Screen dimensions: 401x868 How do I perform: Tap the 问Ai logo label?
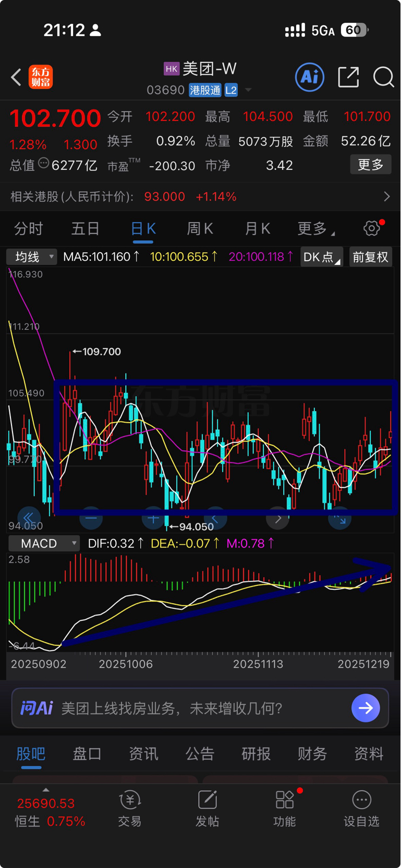coord(37,708)
